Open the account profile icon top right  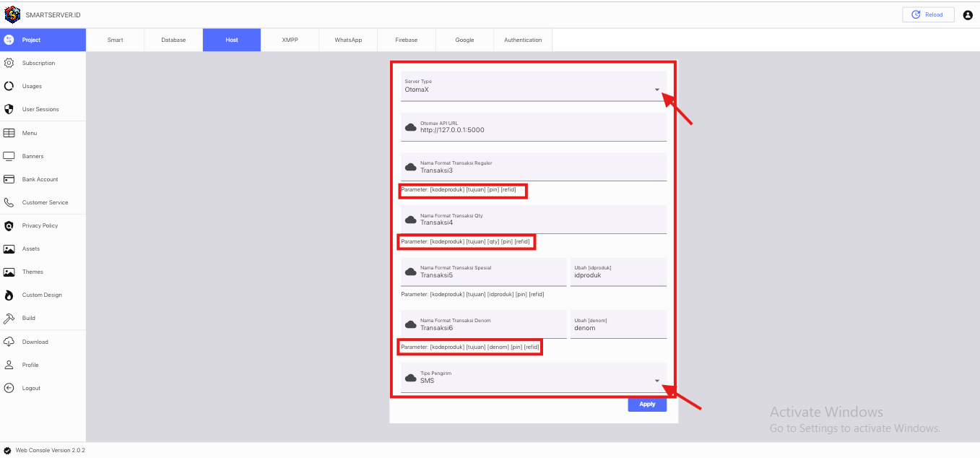tap(968, 14)
